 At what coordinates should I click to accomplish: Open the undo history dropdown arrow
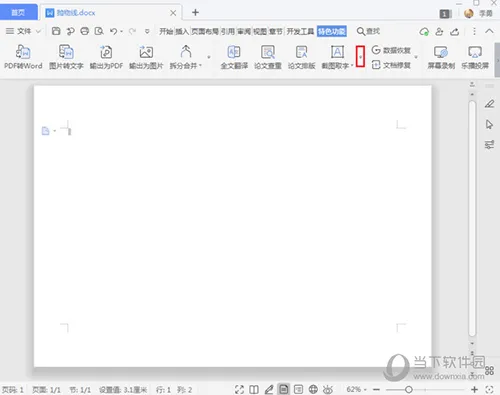(122, 32)
